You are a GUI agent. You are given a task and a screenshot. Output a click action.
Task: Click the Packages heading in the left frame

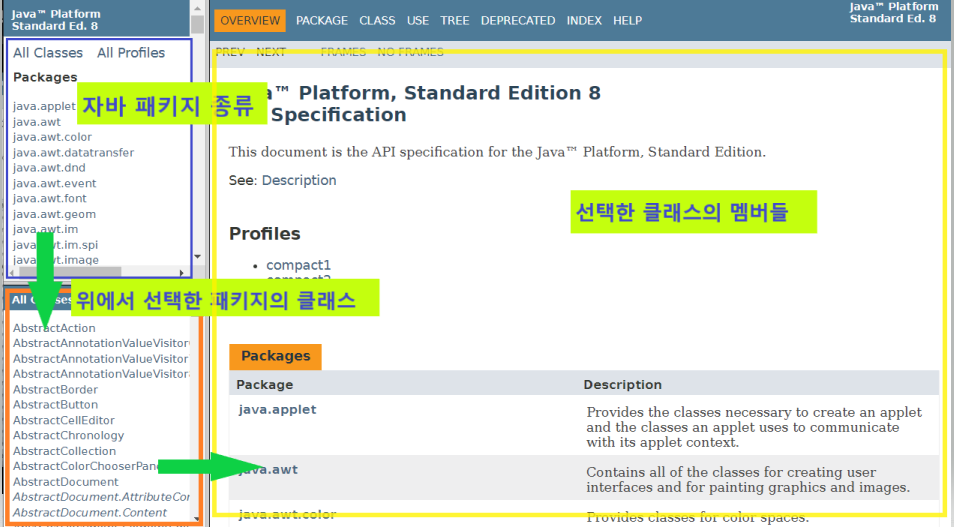pyautogui.click(x=45, y=77)
